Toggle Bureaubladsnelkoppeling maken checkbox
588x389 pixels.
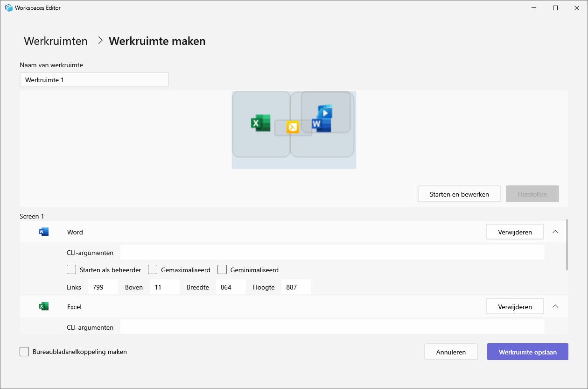point(24,352)
